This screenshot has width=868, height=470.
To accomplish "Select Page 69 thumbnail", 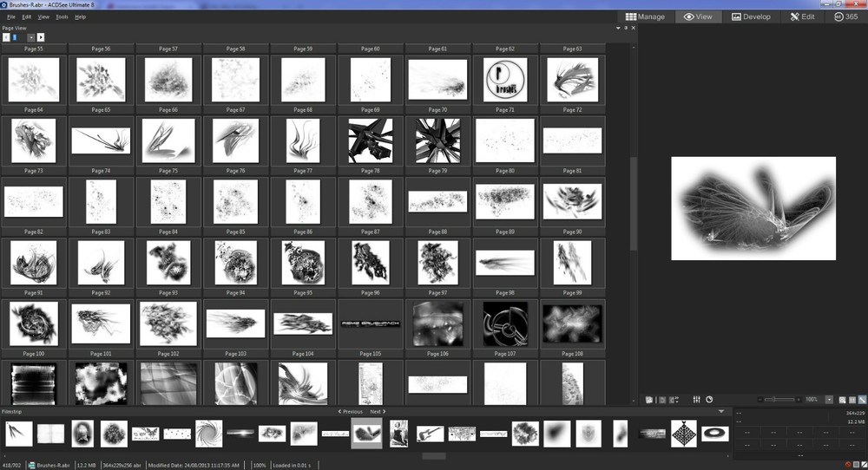I will pos(371,140).
